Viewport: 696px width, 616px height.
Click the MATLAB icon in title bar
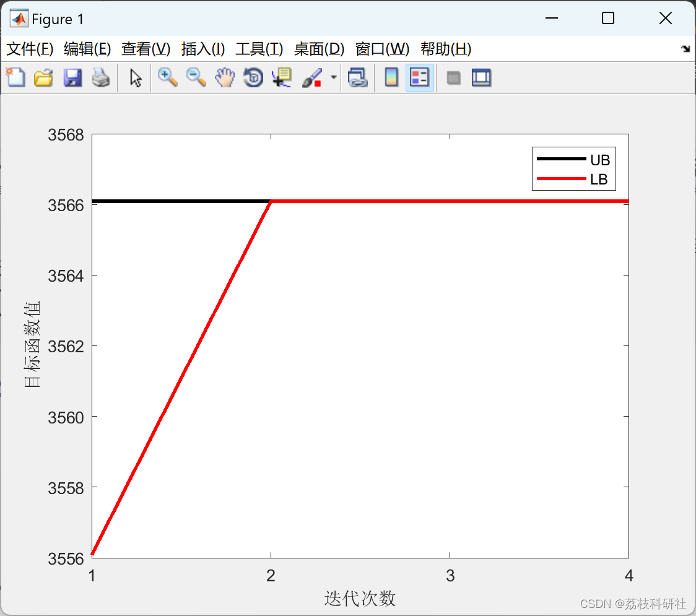coord(19,18)
